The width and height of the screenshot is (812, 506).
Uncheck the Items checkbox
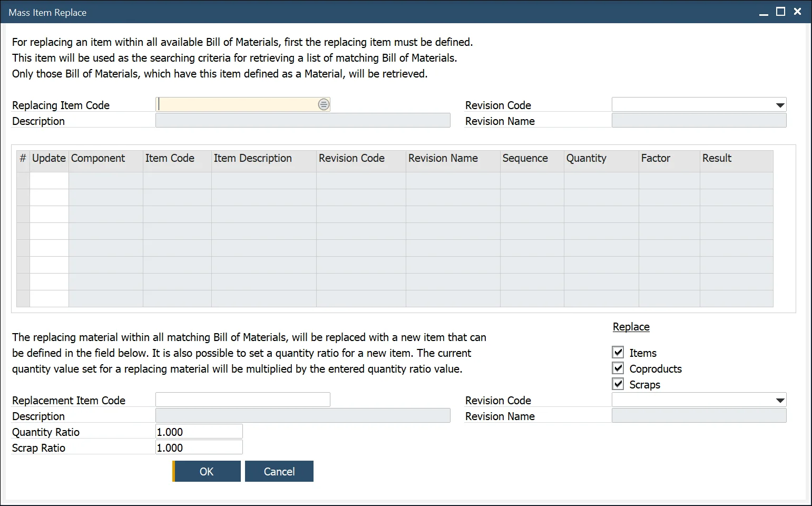pyautogui.click(x=618, y=352)
